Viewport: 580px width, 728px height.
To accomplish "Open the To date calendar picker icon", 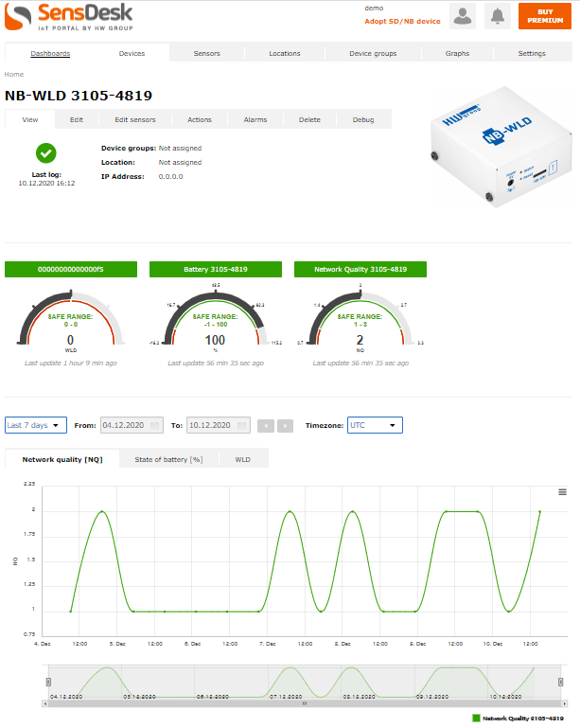I will pos(243,426).
